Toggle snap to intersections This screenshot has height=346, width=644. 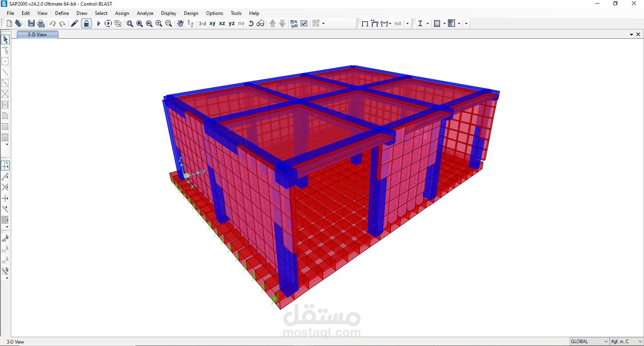pos(5,187)
